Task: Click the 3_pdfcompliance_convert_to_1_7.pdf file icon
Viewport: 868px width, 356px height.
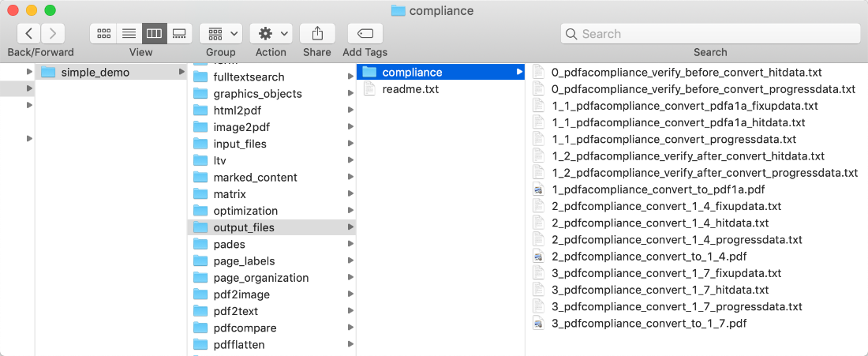Action: point(539,324)
